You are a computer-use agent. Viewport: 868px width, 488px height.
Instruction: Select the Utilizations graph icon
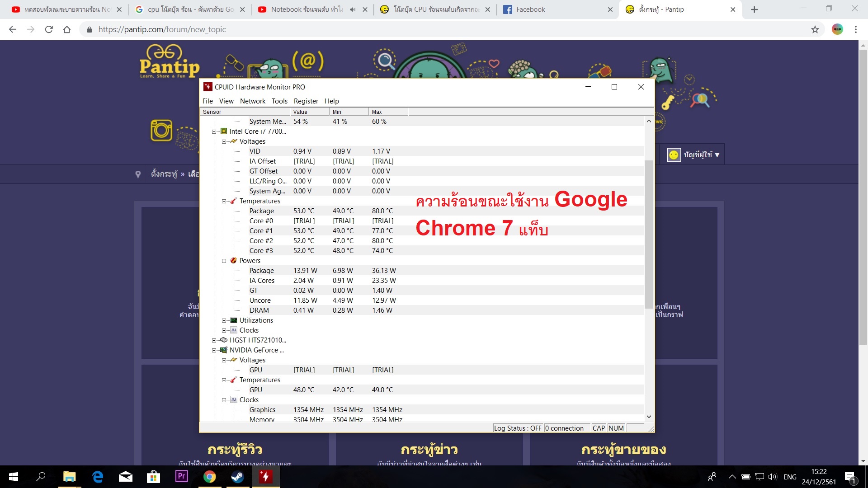click(233, 320)
